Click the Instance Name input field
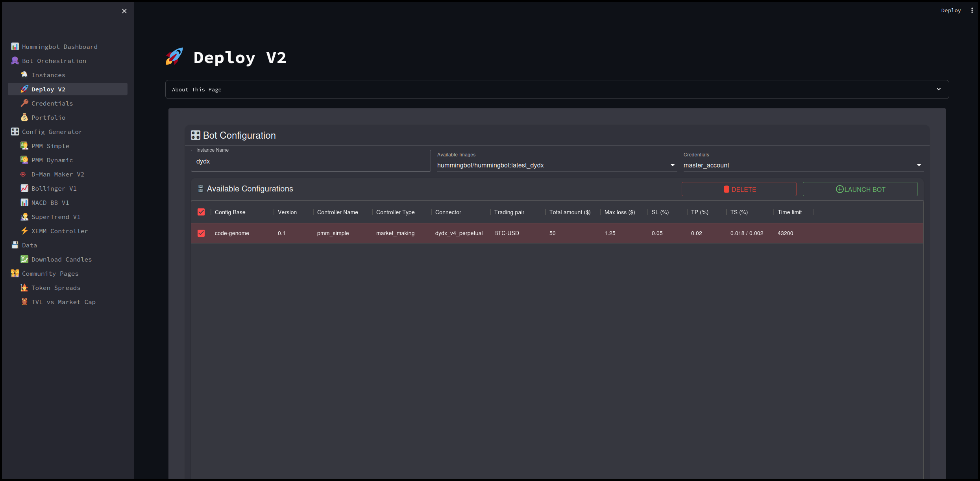 coord(311,162)
